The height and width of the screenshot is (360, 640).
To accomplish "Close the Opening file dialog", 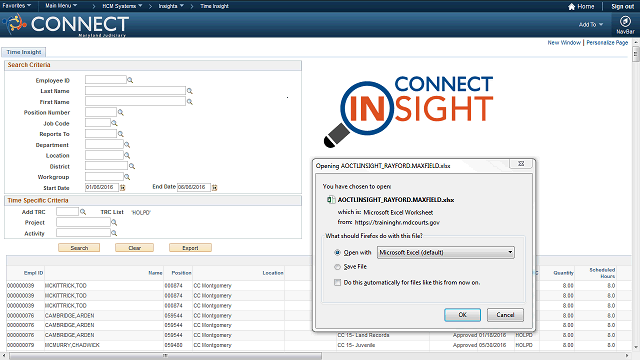I will coord(521,164).
